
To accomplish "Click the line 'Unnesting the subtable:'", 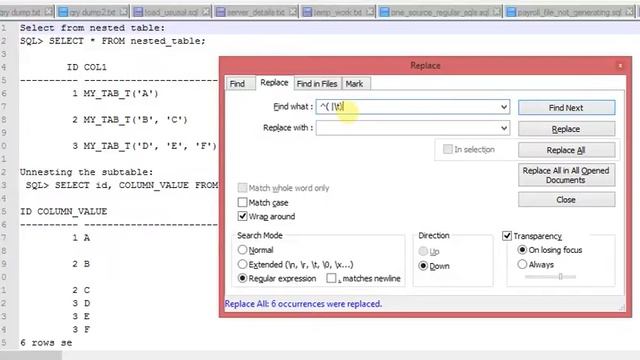I will [x=87, y=172].
